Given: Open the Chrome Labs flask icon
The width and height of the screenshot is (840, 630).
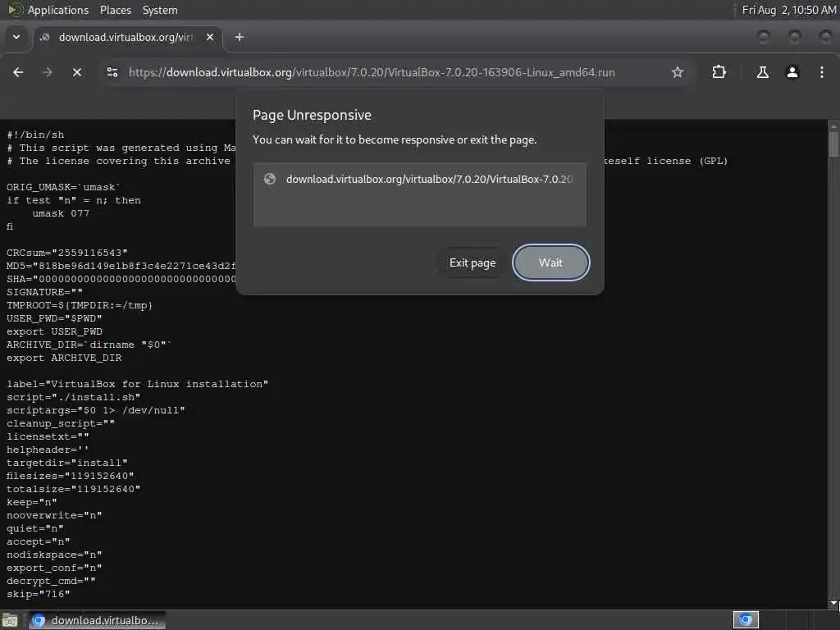Looking at the screenshot, I should pos(762,72).
